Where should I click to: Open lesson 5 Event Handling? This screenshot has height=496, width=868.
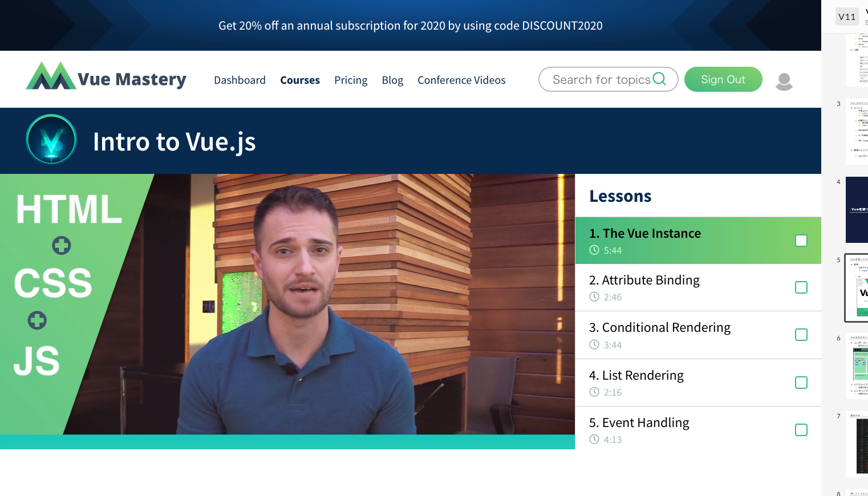pos(698,428)
